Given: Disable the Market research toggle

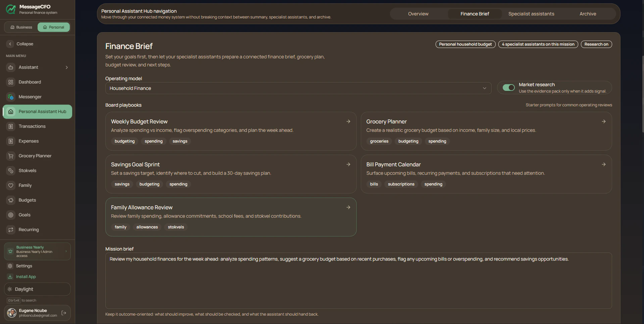Looking at the screenshot, I should [x=508, y=87].
